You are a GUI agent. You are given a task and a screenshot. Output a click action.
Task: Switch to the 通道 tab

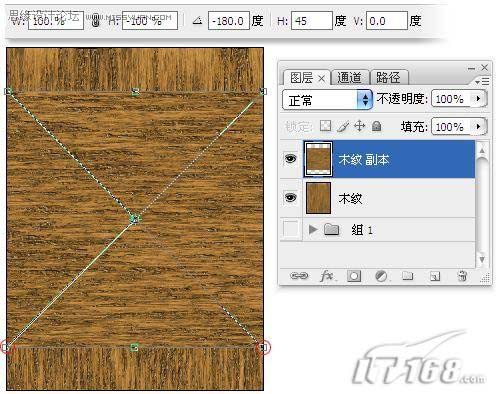pos(350,78)
